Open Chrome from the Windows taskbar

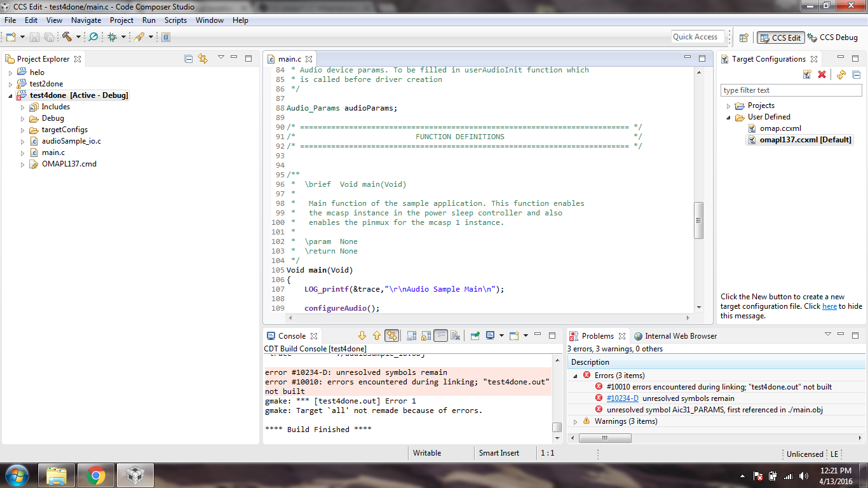coord(96,475)
